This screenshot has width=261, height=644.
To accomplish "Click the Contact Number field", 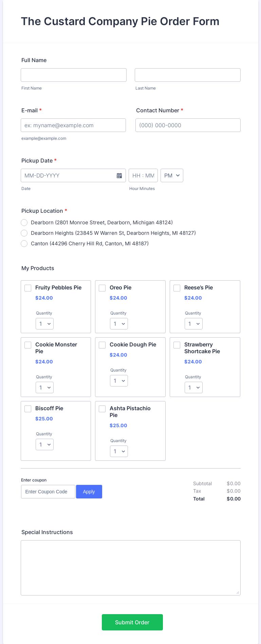I will pyautogui.click(x=188, y=125).
